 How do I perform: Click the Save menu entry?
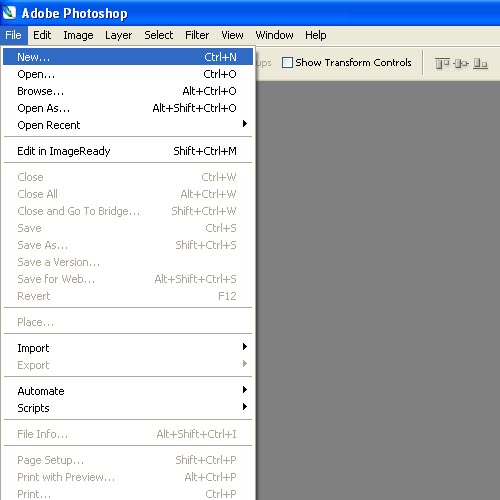click(128, 228)
